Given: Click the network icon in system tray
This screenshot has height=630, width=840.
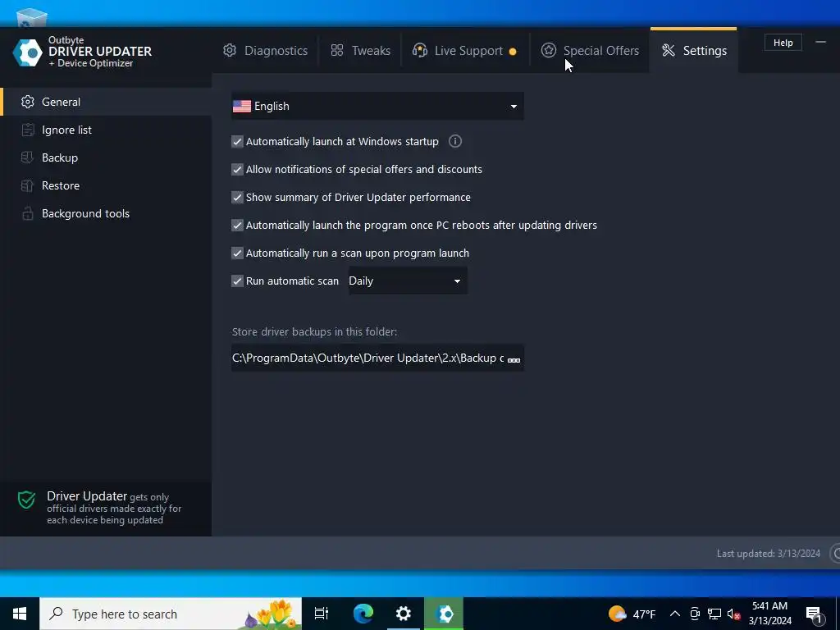Looking at the screenshot, I should pos(714,614).
